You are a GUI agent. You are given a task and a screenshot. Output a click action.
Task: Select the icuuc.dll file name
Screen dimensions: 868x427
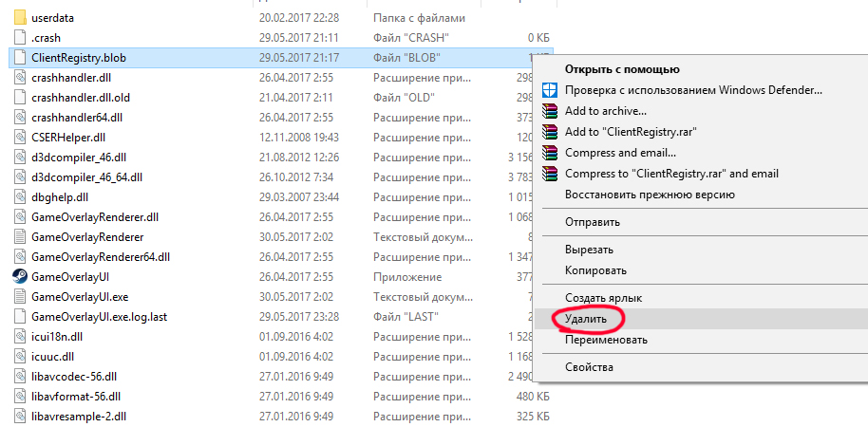pos(52,356)
